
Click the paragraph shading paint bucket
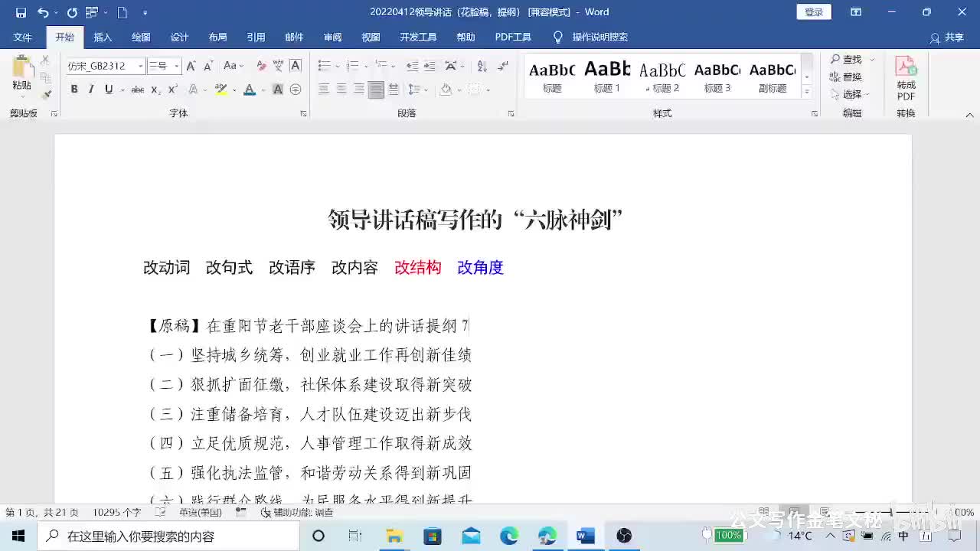[446, 90]
